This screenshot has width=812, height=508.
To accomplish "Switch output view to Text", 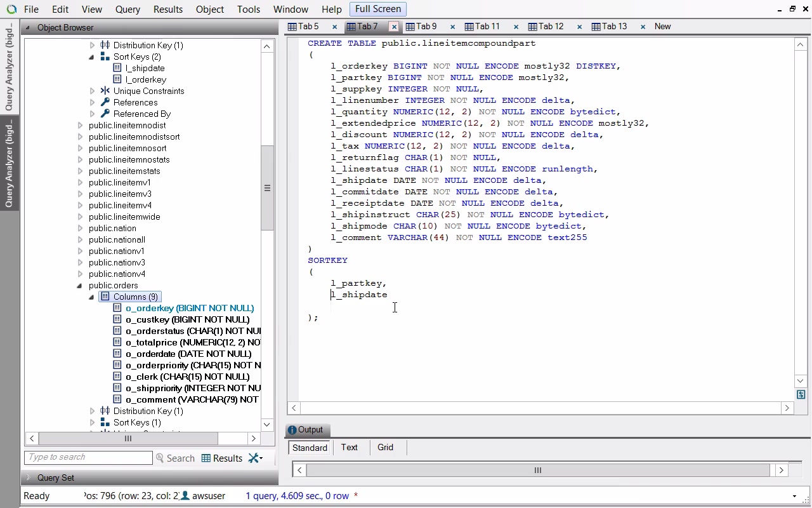I will coord(349,447).
